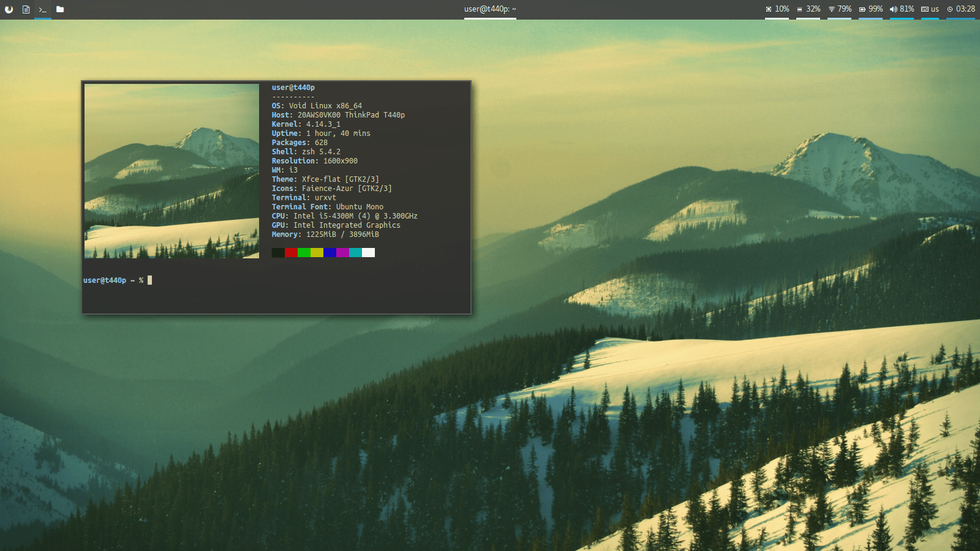Click the 03:28 time text

click(965, 9)
